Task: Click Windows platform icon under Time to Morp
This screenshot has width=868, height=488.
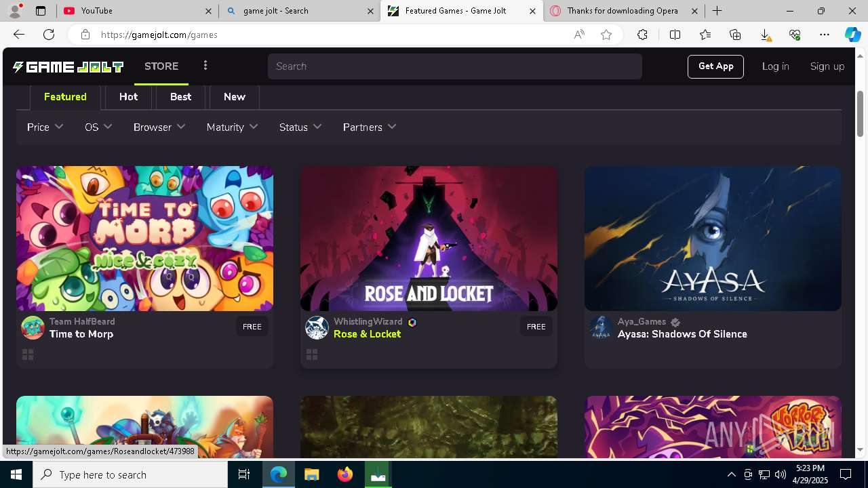Action: [28, 354]
